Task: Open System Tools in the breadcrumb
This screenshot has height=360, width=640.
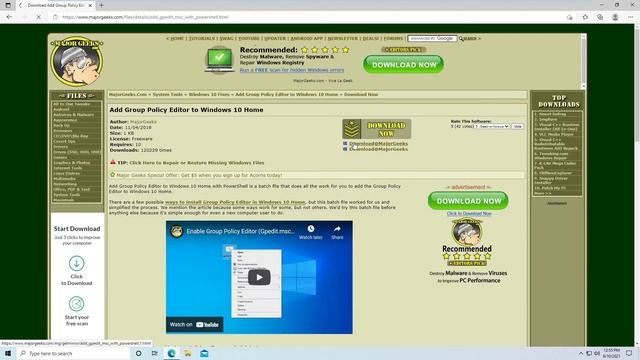Action: (x=168, y=94)
